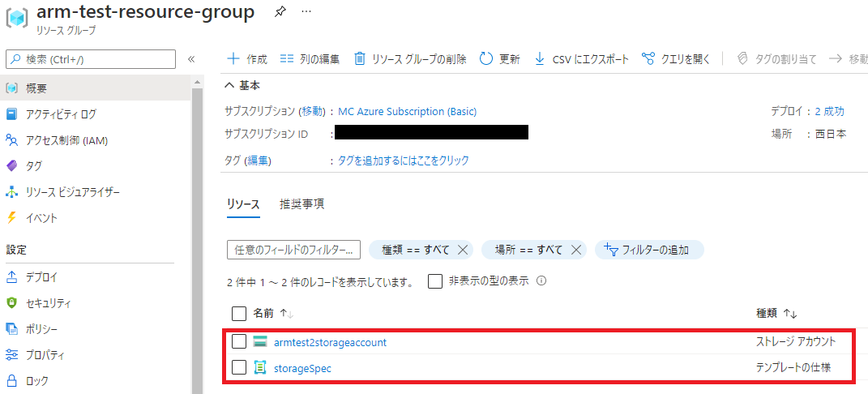Enable the 非表示の型の表示 checkbox
This screenshot has height=394, width=868.
click(x=435, y=281)
